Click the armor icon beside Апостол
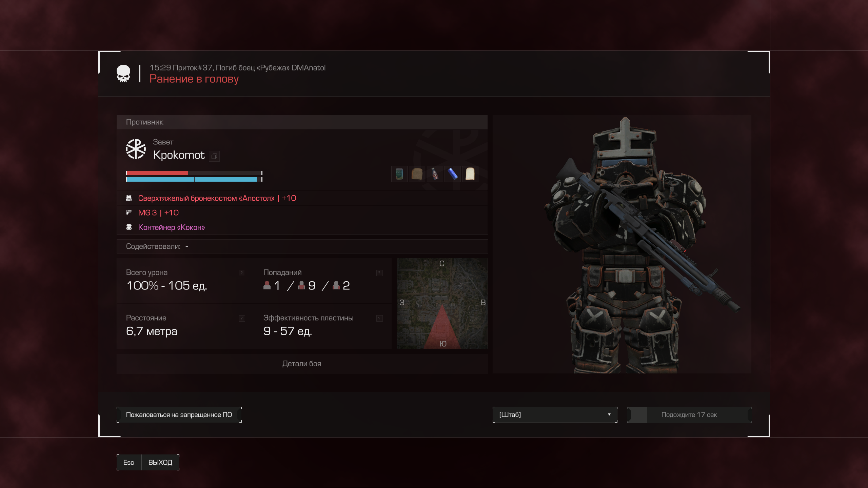The image size is (868, 488). (x=129, y=198)
